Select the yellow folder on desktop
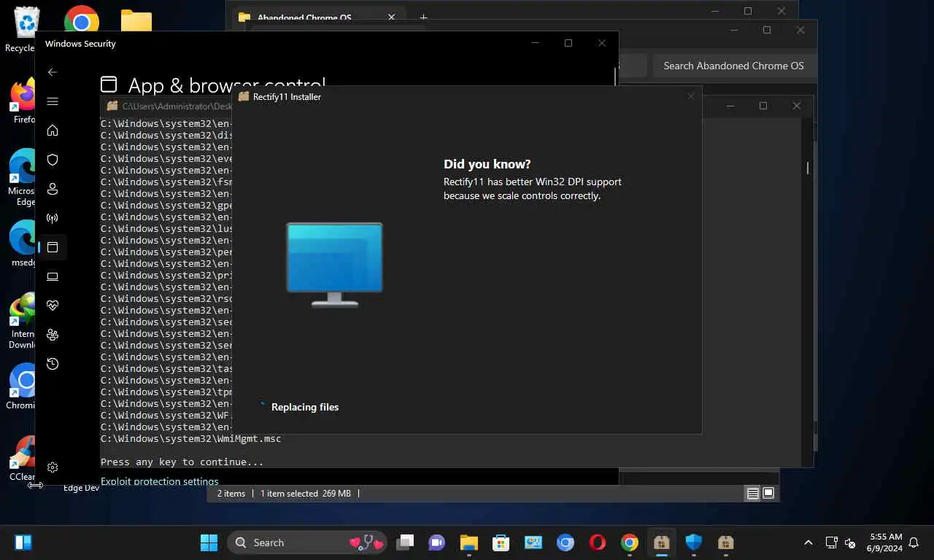Image resolution: width=934 pixels, height=560 pixels. tap(136, 20)
